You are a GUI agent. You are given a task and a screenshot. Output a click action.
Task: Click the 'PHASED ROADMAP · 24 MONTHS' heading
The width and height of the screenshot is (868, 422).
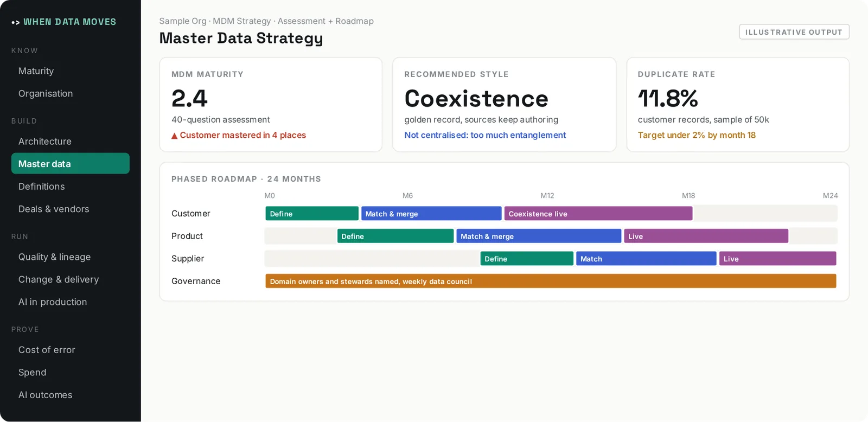tap(246, 179)
